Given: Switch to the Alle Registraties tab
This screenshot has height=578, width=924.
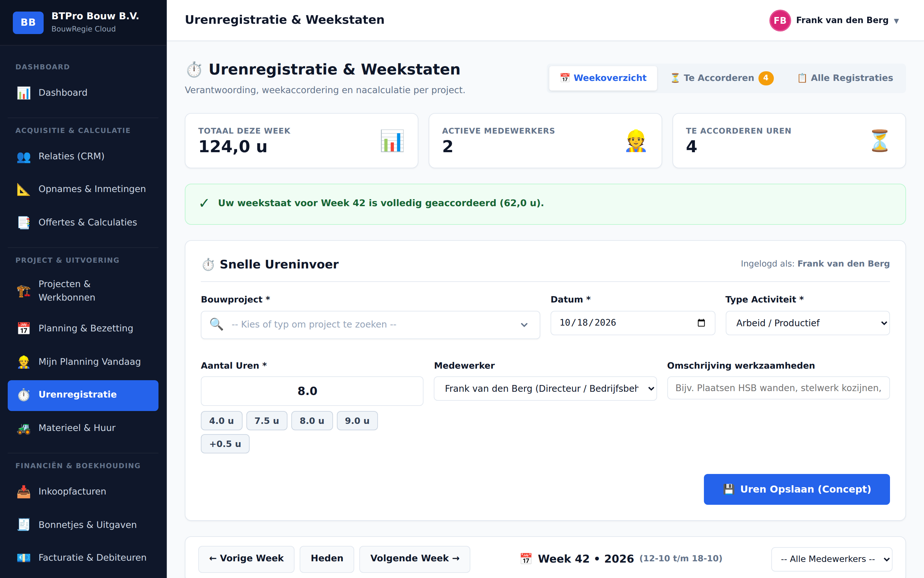Looking at the screenshot, I should coord(845,78).
